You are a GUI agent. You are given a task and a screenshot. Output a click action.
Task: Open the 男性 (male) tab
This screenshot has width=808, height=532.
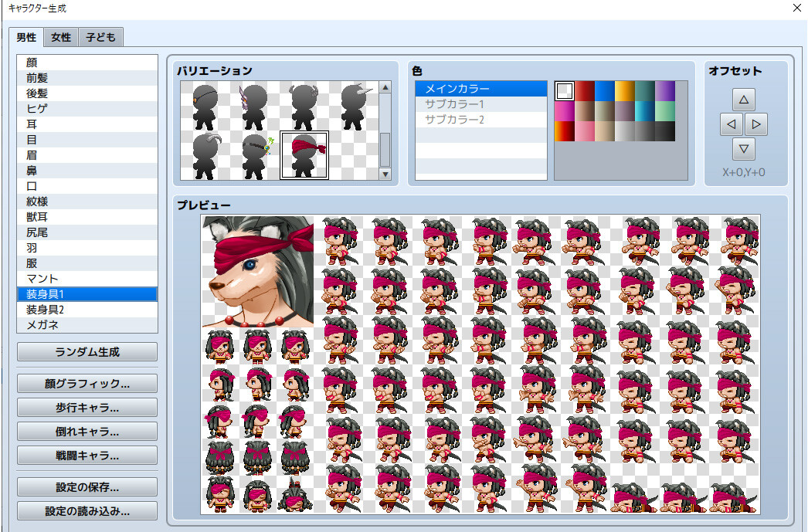click(x=25, y=36)
